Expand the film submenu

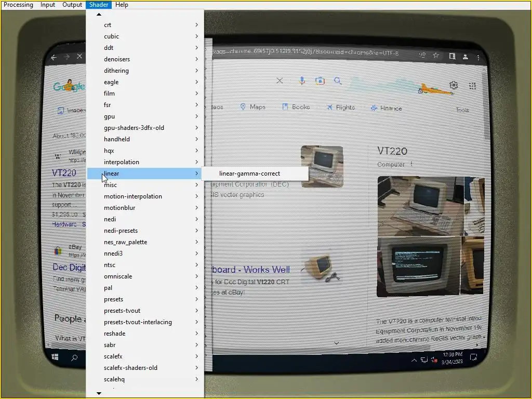pos(145,94)
